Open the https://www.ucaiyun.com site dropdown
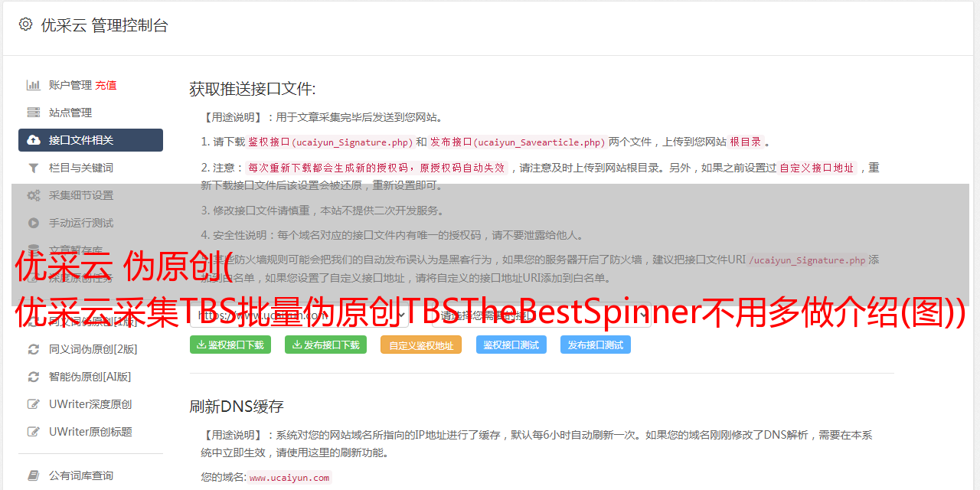This screenshot has height=490, width=980. (299, 315)
